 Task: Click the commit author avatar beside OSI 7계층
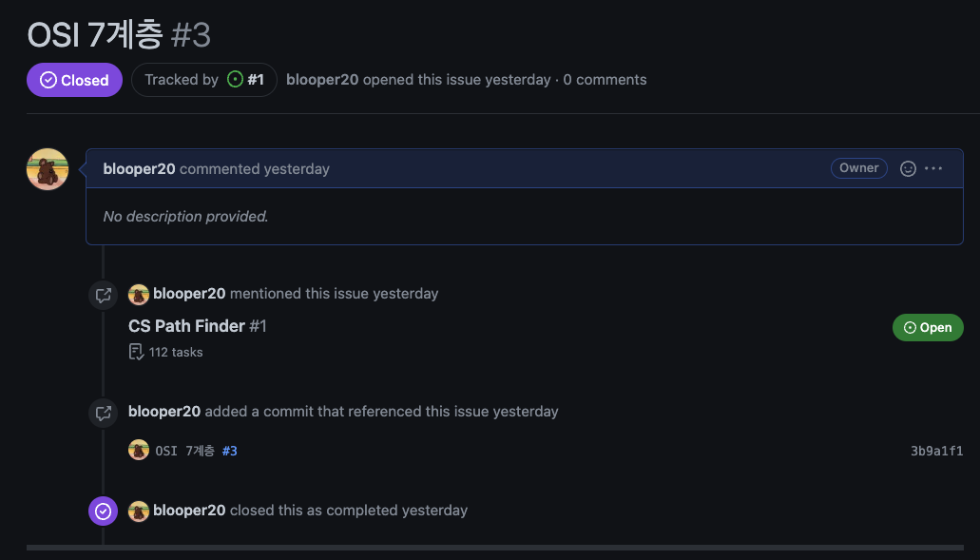(x=139, y=450)
